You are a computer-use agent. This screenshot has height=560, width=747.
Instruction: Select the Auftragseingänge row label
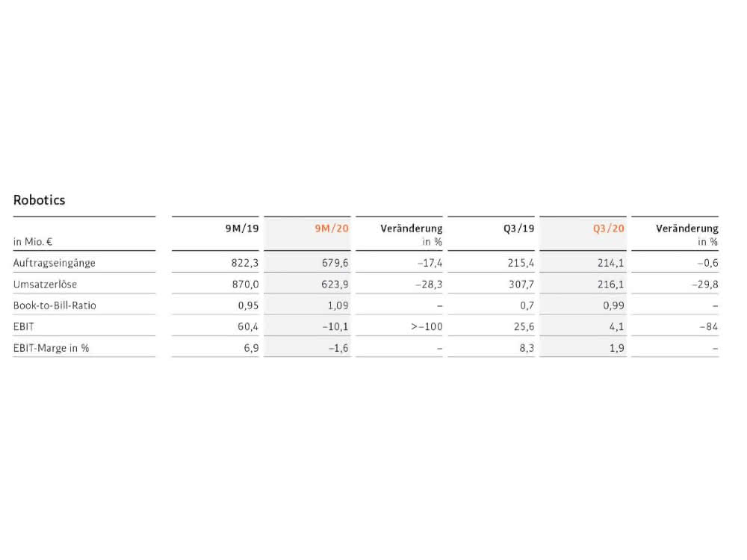[55, 263]
